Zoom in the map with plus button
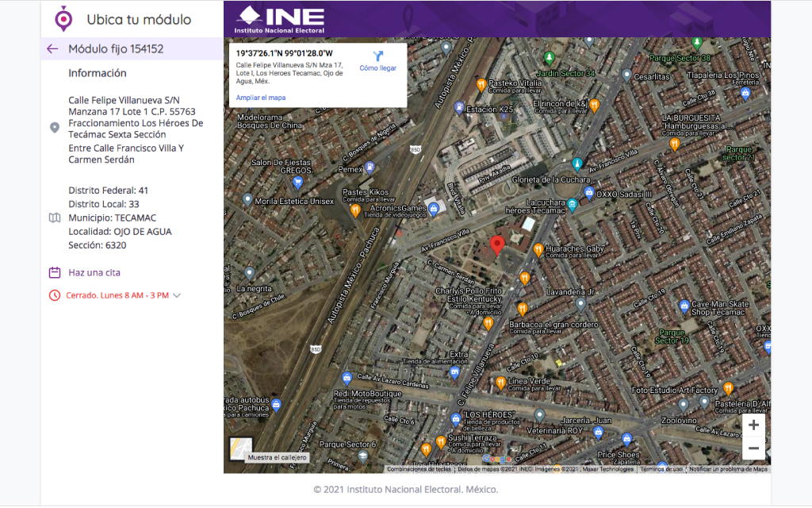 click(753, 425)
